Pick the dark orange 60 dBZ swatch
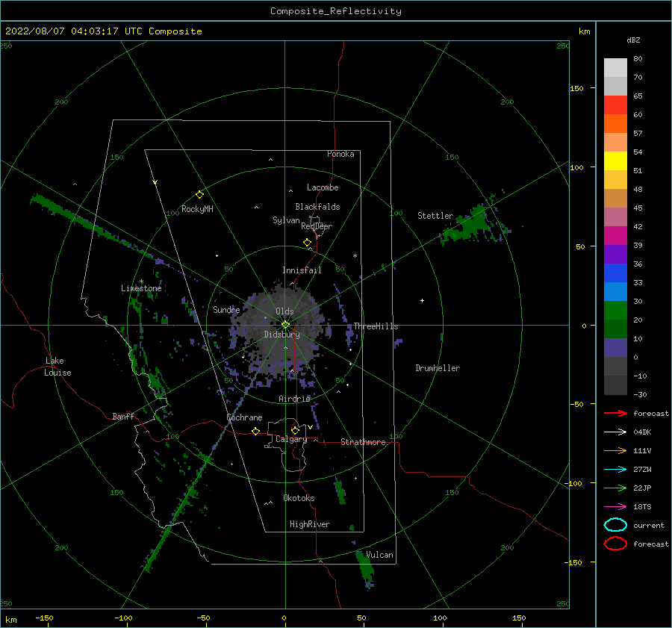Screen dimensions: 672x628 coord(615,123)
